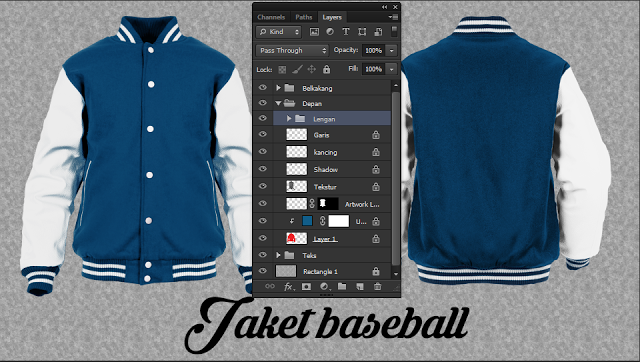Lock all padlock icon in Lock row
The image size is (640, 362).
pyautogui.click(x=327, y=69)
